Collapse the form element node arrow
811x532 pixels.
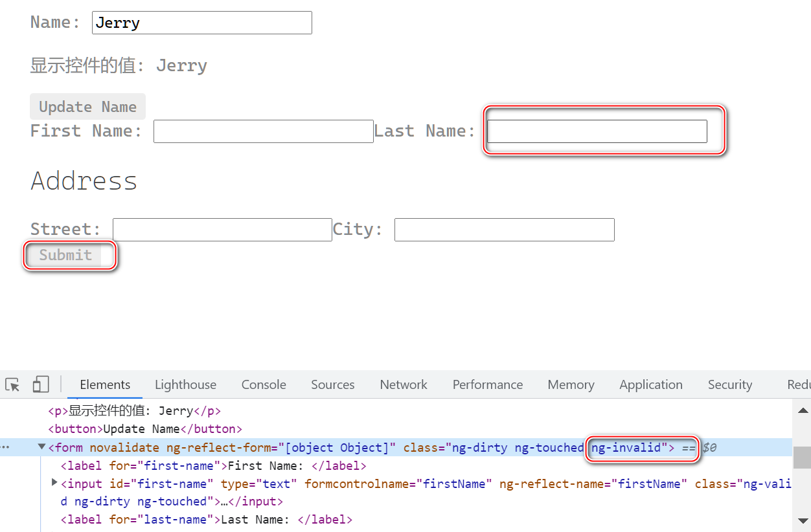click(42, 447)
